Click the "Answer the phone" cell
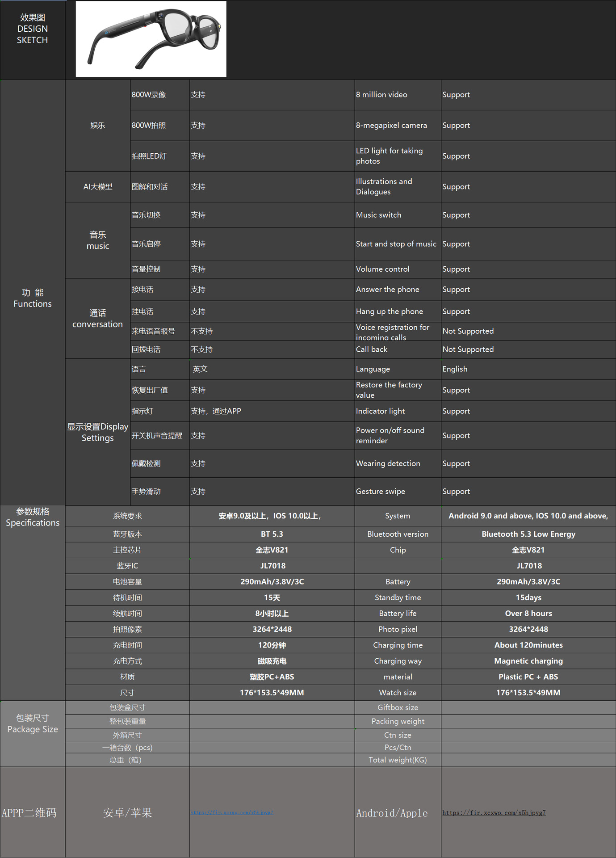Viewport: 616px width, 858px height. pyautogui.click(x=387, y=290)
